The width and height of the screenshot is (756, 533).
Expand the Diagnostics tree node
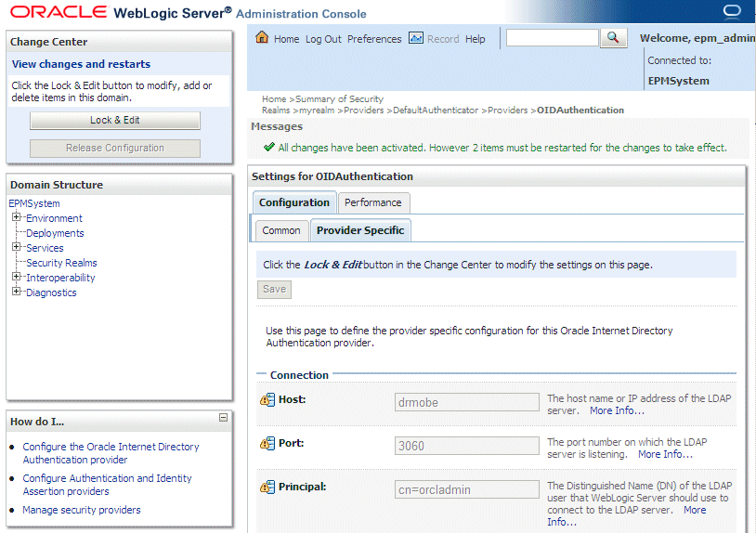17,292
